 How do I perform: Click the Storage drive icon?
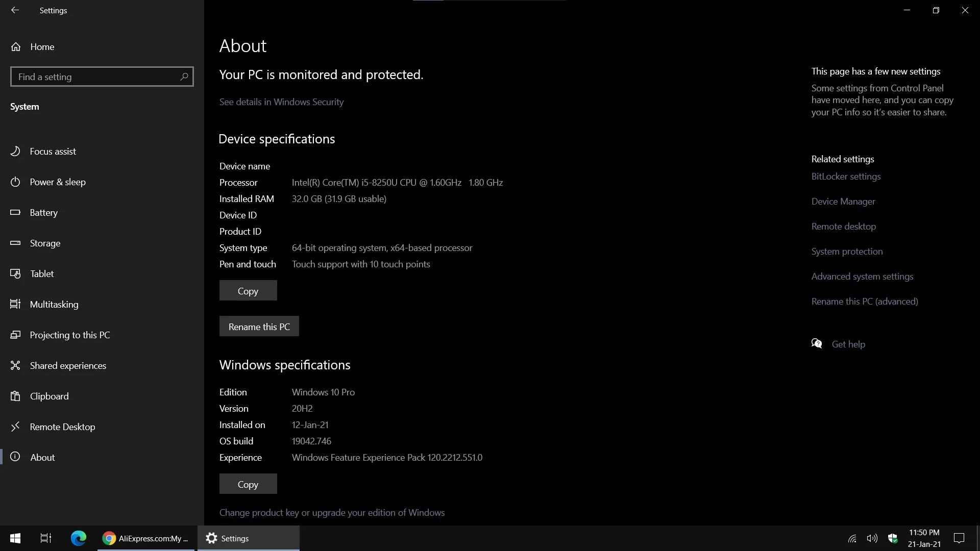point(15,243)
